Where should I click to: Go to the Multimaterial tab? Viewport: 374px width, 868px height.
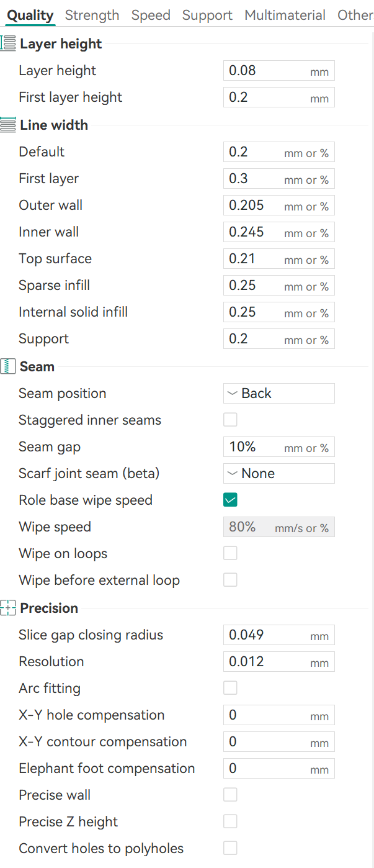[x=285, y=15]
